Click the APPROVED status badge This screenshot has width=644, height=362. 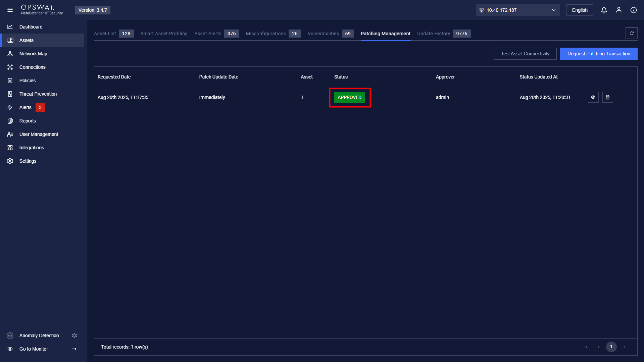point(349,97)
